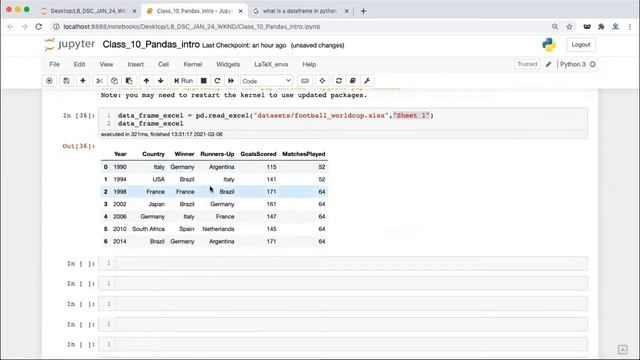Open the File menu
The width and height of the screenshot is (640, 360).
pyautogui.click(x=54, y=64)
